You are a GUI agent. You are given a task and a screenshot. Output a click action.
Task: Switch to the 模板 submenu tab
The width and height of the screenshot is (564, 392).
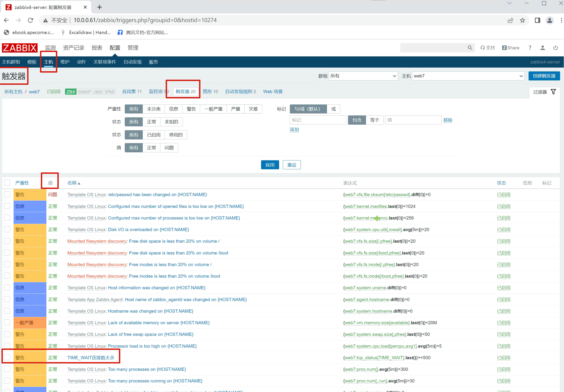tap(32, 62)
